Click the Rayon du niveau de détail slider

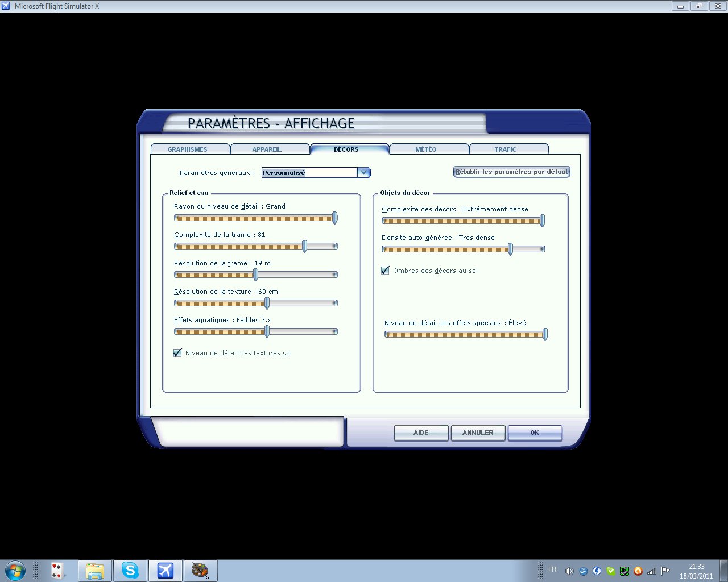tap(256, 218)
